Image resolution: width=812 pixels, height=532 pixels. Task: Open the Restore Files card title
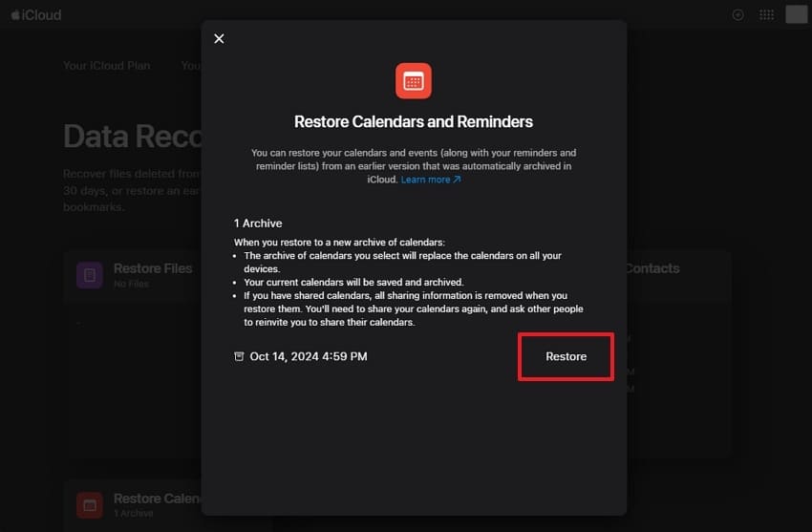tap(153, 268)
